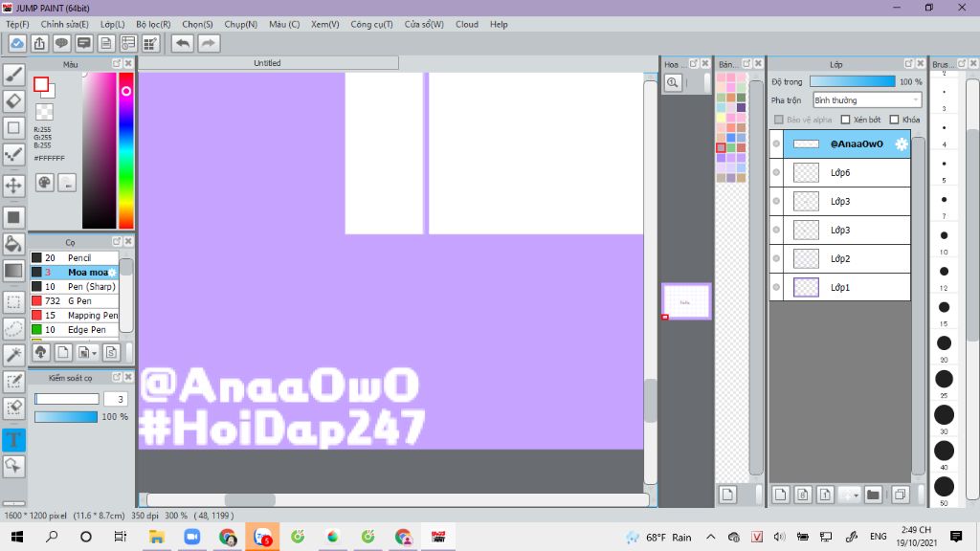980x551 pixels.
Task: Open the Cửa sổ(W) menu
Action: pos(424,24)
